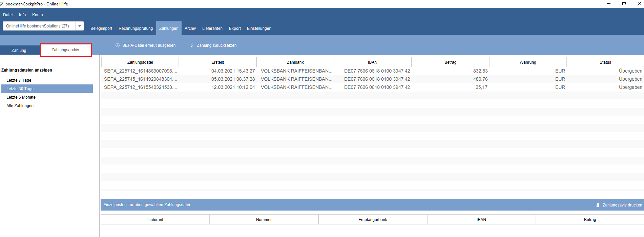This screenshot has width=644, height=237.
Task: Click VOLKSBANK cell in the 04.03.2021 row
Action: [x=297, y=71]
